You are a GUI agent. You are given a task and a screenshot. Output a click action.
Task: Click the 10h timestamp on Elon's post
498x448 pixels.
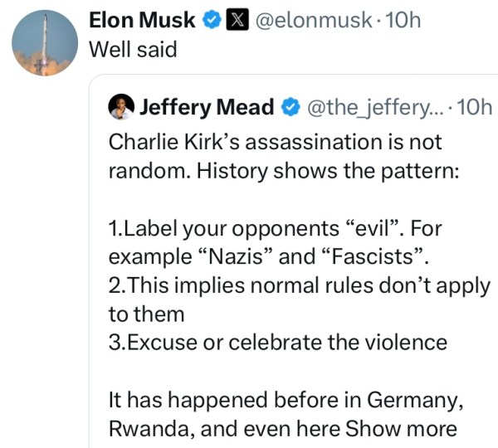click(x=404, y=20)
